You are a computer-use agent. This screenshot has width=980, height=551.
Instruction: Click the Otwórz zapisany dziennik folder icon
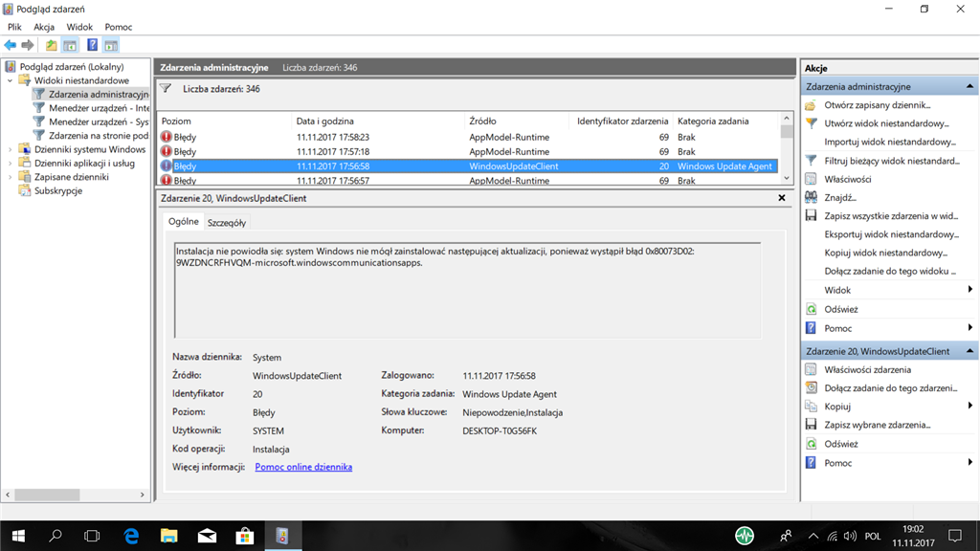(812, 105)
